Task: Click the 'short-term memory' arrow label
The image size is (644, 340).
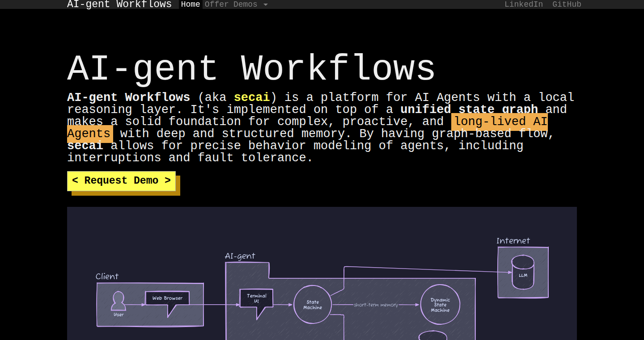Action: coord(376,305)
